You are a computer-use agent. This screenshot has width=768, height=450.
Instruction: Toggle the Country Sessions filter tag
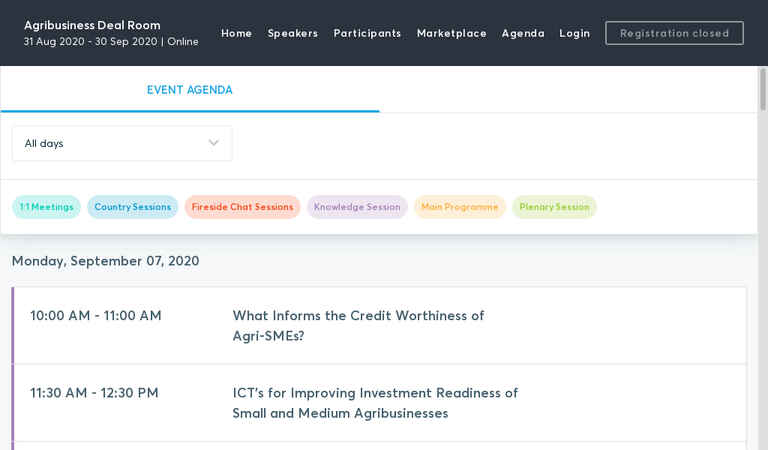pyautogui.click(x=133, y=207)
